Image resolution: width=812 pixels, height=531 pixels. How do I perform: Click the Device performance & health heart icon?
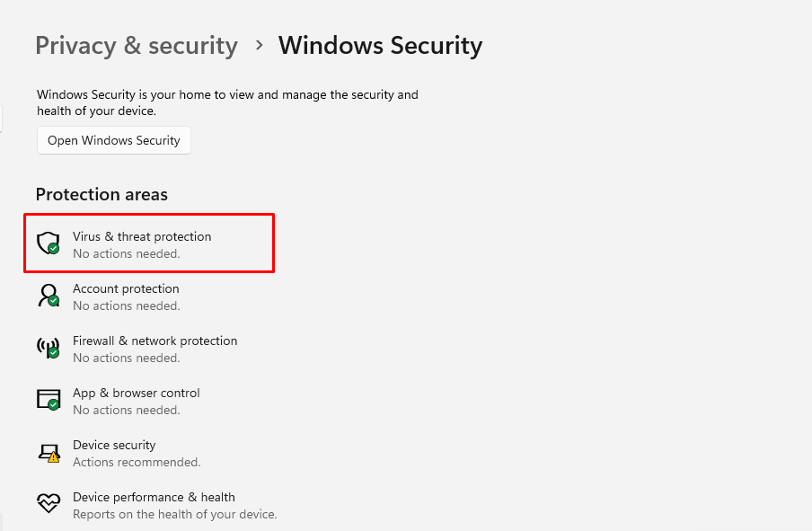[x=48, y=504]
